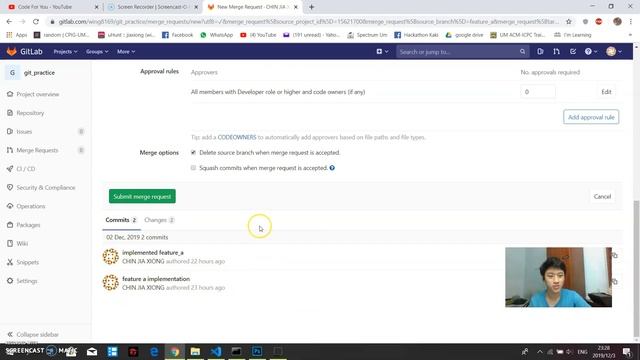Open File Explorer from taskbar
Screen dimensions: 640x360
[x=195, y=351]
